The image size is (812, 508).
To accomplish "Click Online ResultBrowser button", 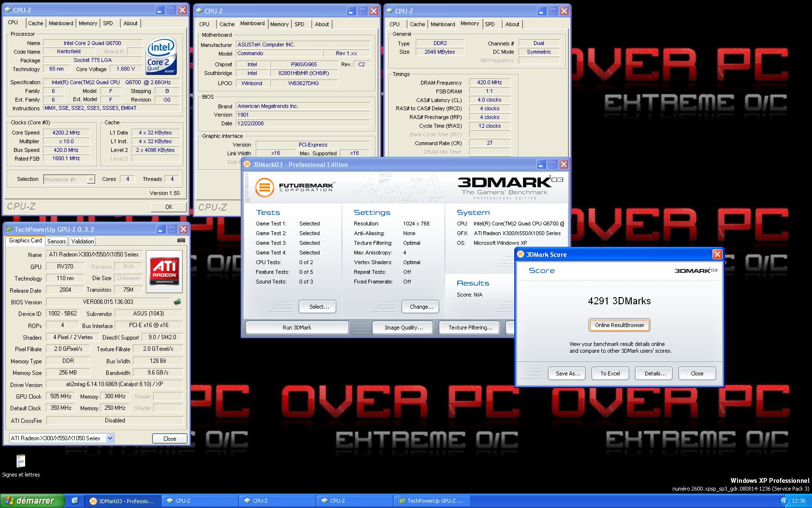I will tap(619, 325).
